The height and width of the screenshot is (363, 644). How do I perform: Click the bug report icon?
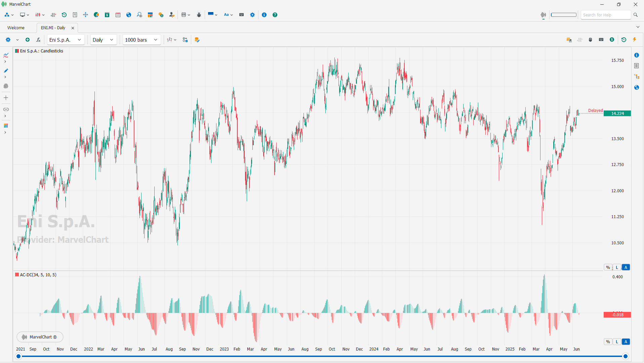pyautogui.click(x=199, y=15)
